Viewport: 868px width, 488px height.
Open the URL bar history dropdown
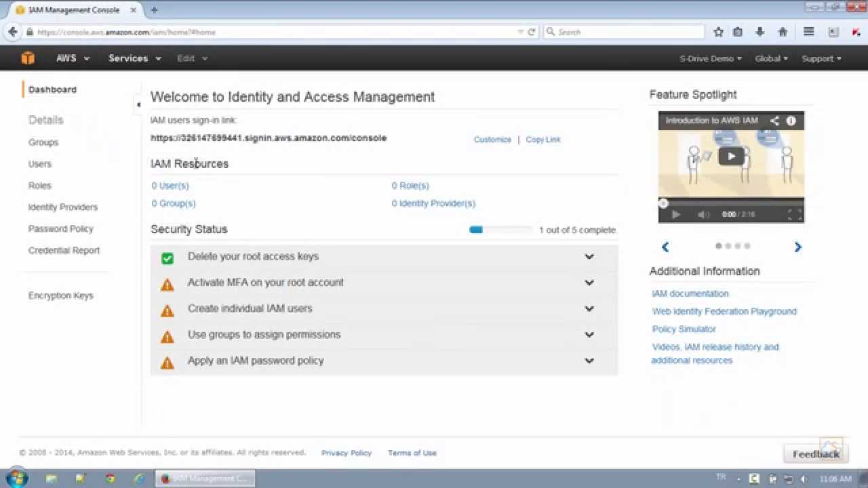point(520,32)
